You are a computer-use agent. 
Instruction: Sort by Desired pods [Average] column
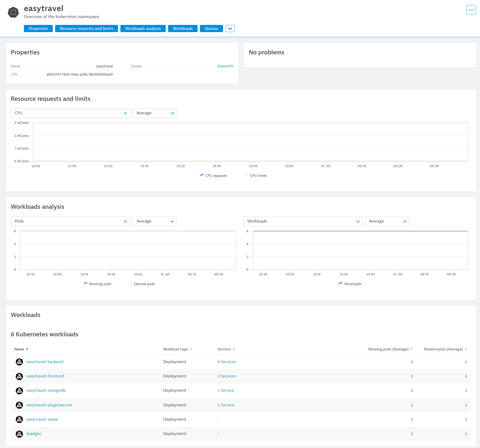445,349
